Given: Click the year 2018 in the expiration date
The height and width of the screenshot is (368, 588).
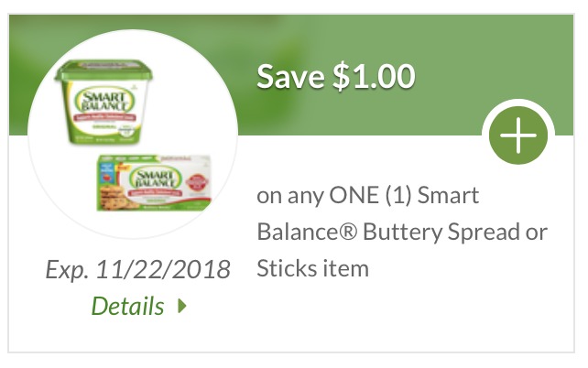Looking at the screenshot, I should (203, 270).
